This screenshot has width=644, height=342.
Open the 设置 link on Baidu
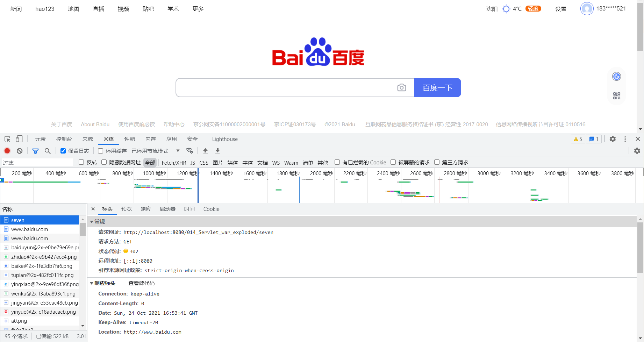click(x=561, y=9)
